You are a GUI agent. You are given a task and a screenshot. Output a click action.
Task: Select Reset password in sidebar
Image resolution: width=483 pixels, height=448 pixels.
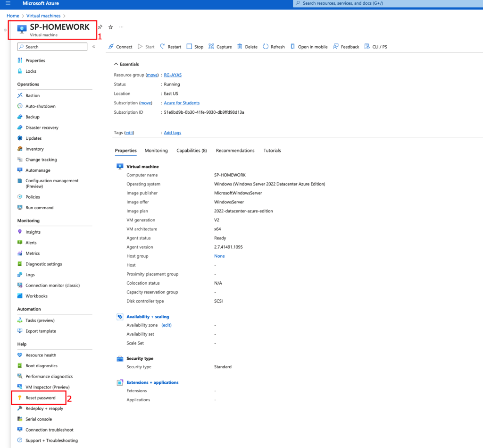tap(40, 398)
